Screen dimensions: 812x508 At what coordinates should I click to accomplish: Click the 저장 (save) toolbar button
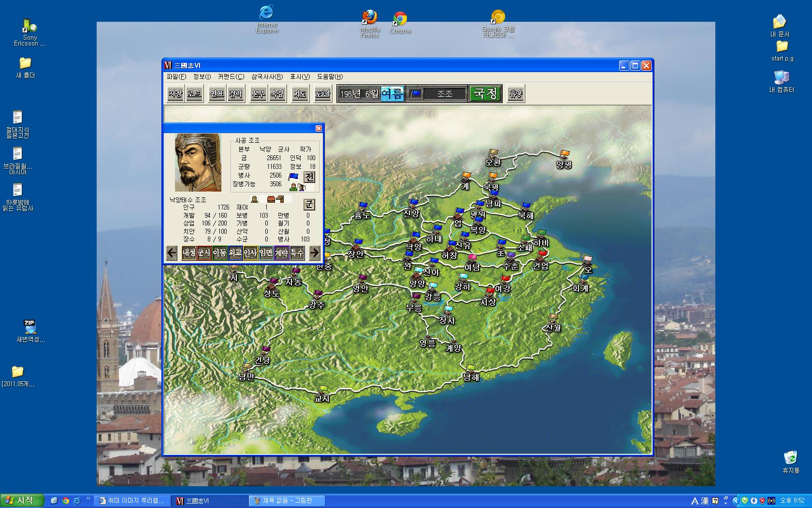tap(175, 94)
